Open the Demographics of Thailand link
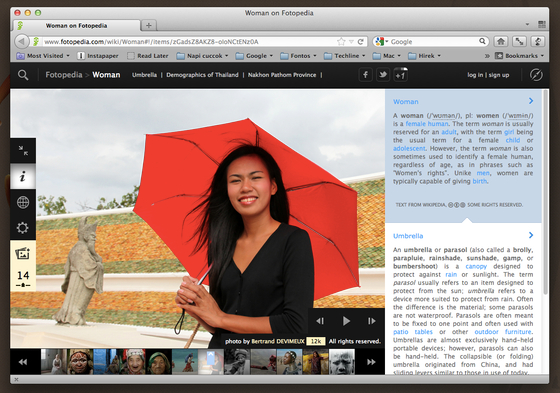This screenshot has width=560, height=393. pyautogui.click(x=202, y=75)
